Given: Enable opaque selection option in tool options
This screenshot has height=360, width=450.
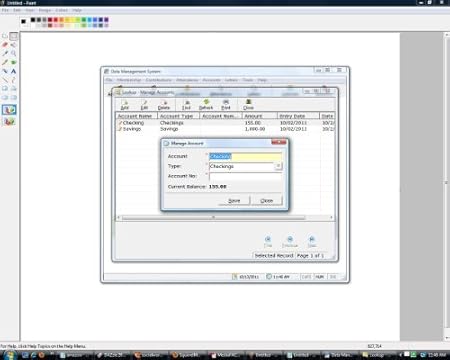Looking at the screenshot, I should [9, 110].
